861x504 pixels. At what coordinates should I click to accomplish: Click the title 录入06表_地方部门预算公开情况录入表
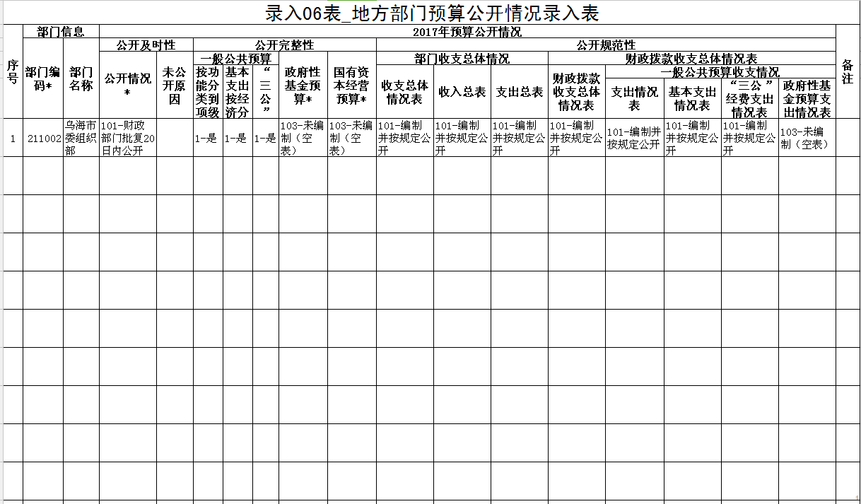point(432,12)
